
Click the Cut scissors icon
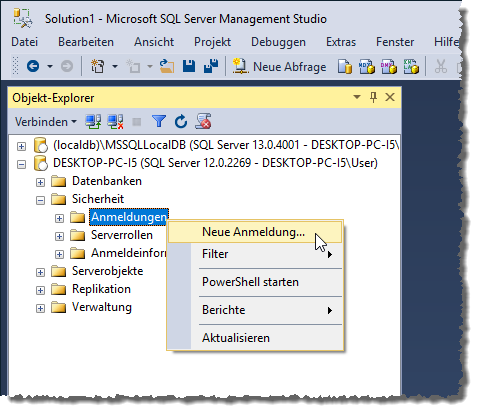pos(441,66)
